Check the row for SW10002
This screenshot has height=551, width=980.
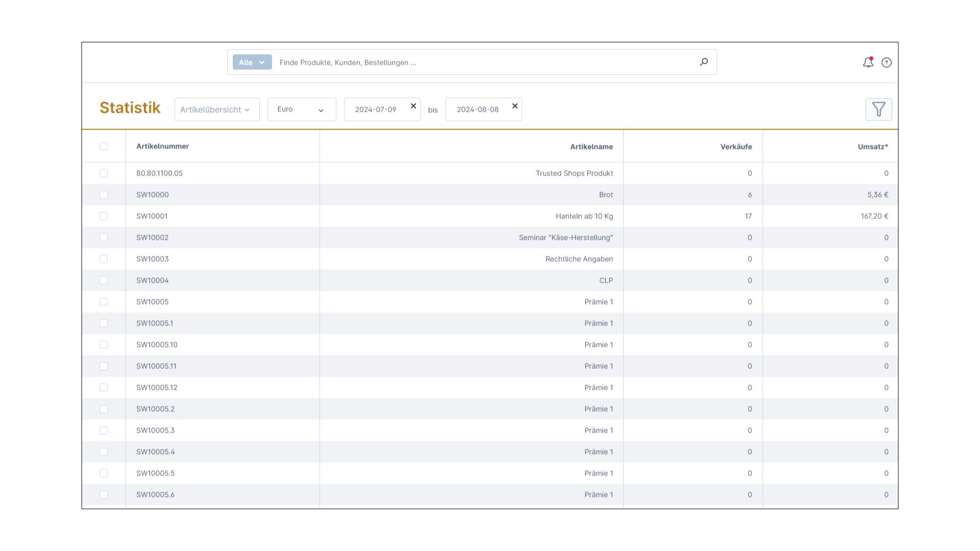coord(104,238)
